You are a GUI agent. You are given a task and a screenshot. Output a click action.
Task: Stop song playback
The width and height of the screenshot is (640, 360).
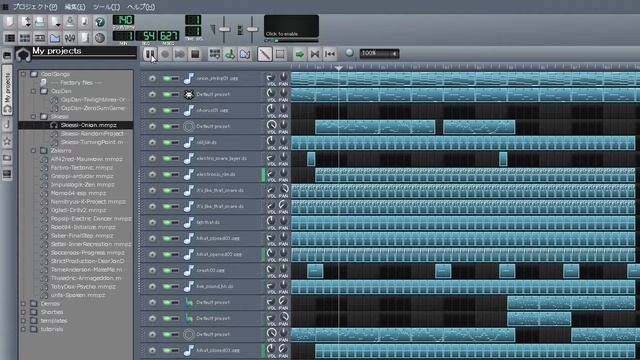[195, 54]
